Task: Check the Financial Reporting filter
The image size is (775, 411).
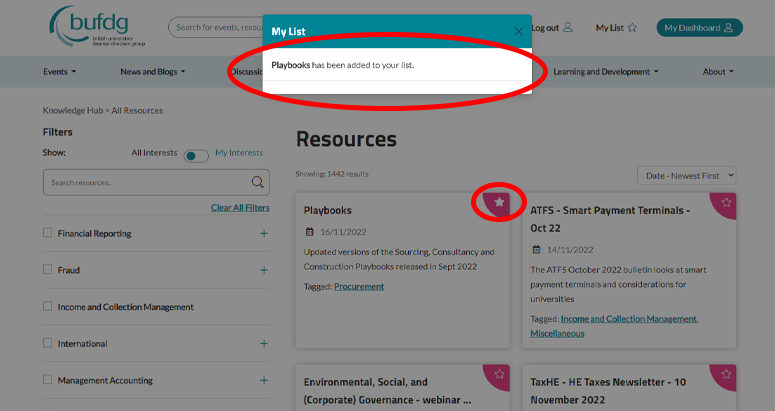Action: [48, 233]
